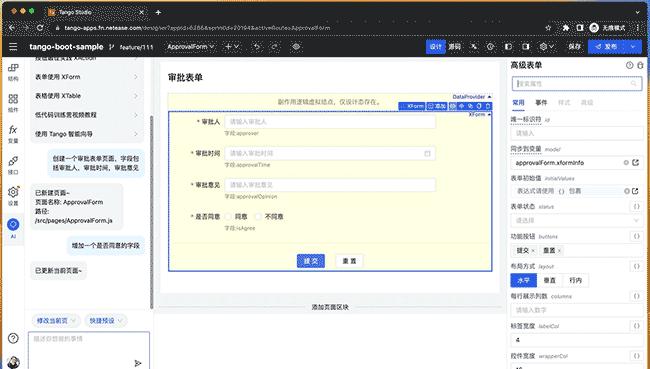The width and height of the screenshot is (650, 369).
Task: Expand the 表格使用 XTable item
Action: click(x=87, y=96)
